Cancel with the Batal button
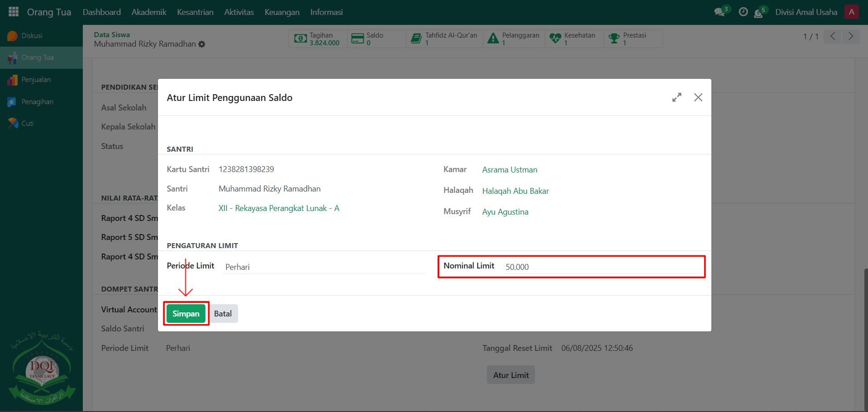The image size is (868, 412). click(223, 314)
